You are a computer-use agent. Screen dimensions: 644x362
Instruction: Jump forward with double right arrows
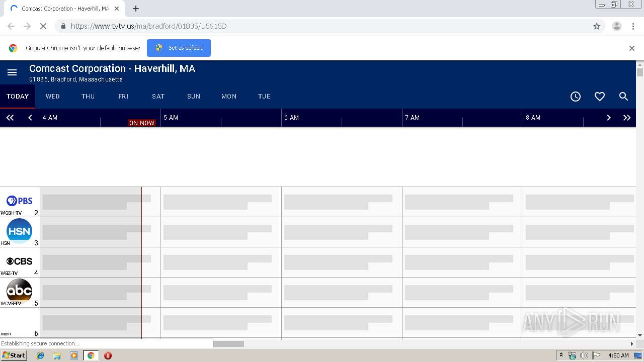(627, 118)
